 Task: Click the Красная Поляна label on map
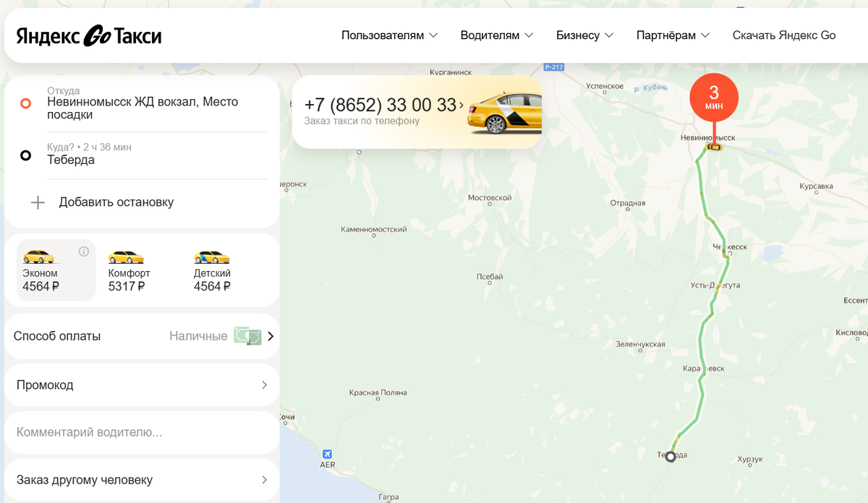tap(378, 393)
